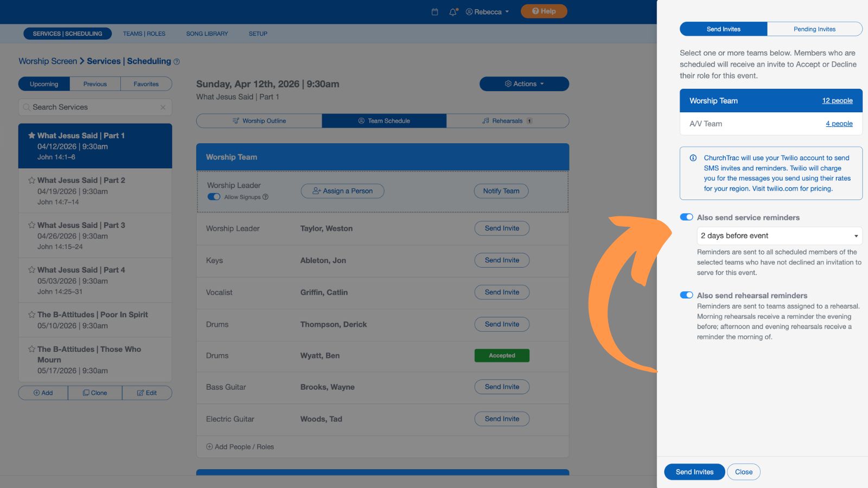This screenshot has width=868, height=488.
Task: Star 'What Jesus Said | Part 2' as favorite
Action: [x=31, y=180]
